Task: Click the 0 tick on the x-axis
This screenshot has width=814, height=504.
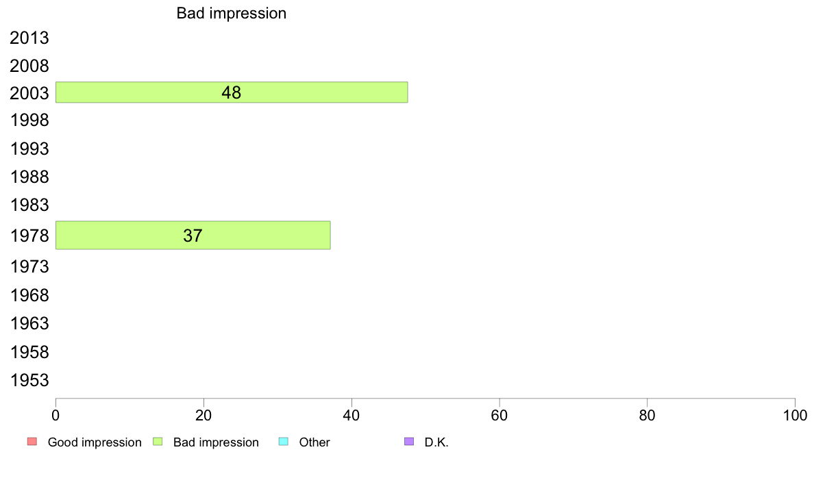Action: tap(56, 415)
